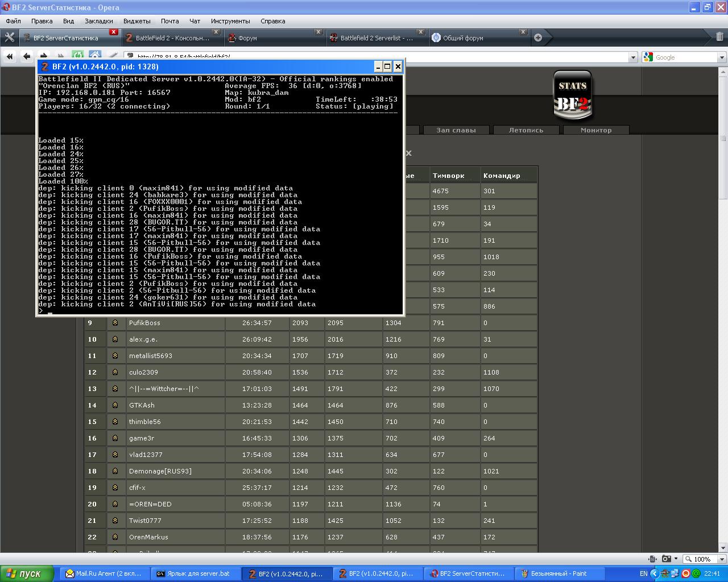Open the camera options dropdown arrow

[676, 559]
